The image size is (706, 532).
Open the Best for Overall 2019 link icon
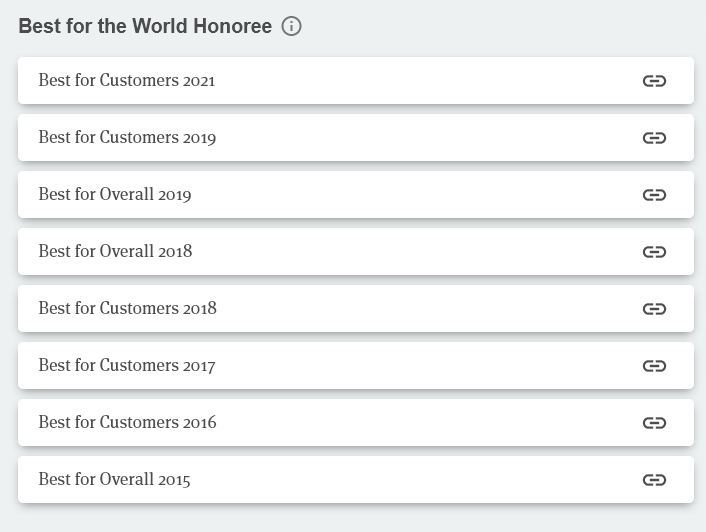[x=654, y=195]
